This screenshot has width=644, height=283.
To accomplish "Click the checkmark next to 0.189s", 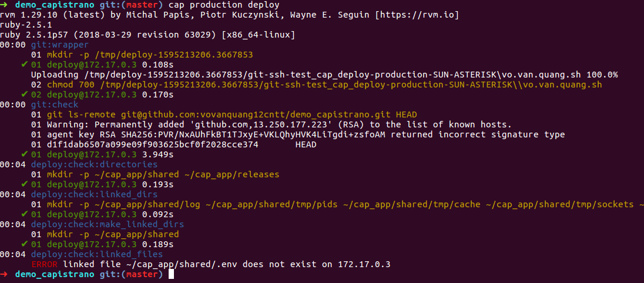I will [x=24, y=244].
